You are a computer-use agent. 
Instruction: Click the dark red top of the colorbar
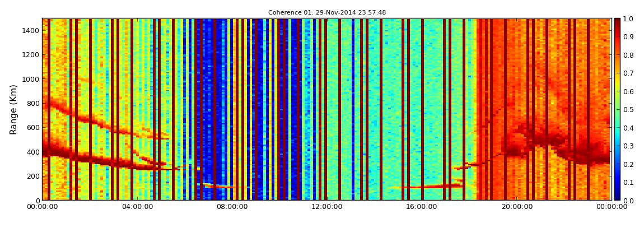point(617,22)
